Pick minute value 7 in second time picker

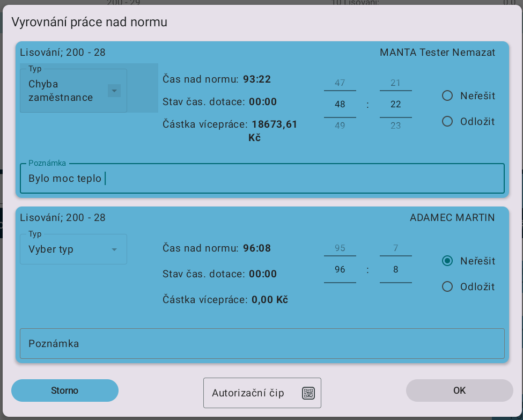point(395,248)
